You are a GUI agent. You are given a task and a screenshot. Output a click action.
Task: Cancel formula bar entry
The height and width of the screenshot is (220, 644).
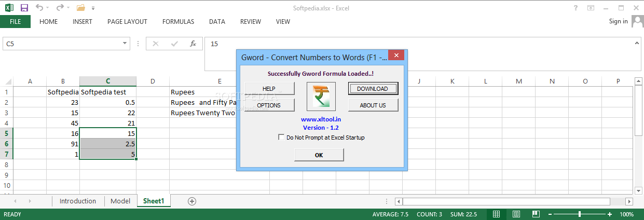click(x=156, y=44)
